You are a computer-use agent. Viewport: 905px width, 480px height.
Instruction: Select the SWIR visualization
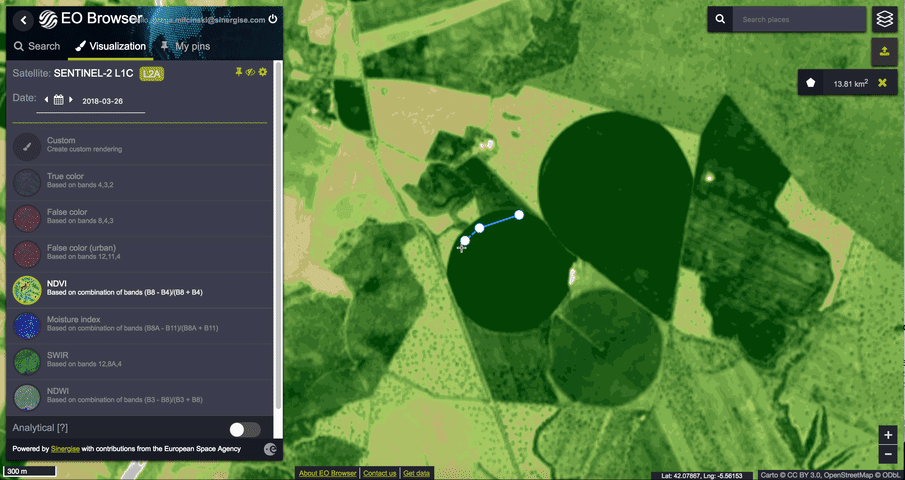pos(140,362)
